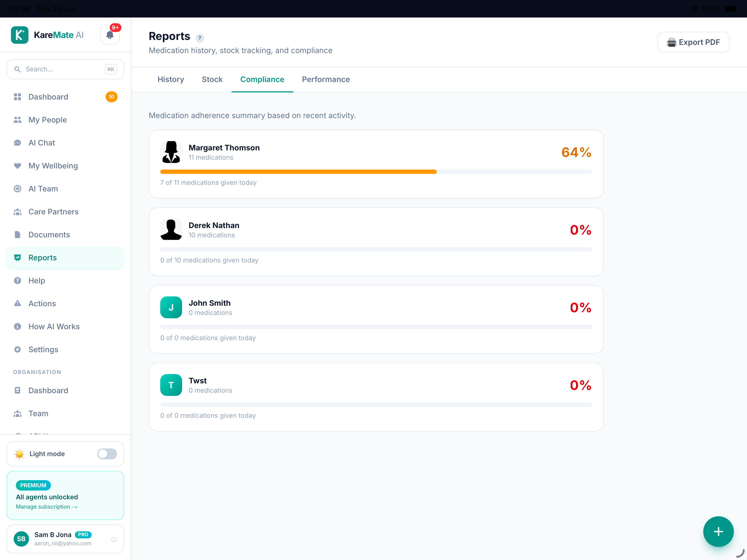
Task: Click Twst's progress bar
Action: 376,405
